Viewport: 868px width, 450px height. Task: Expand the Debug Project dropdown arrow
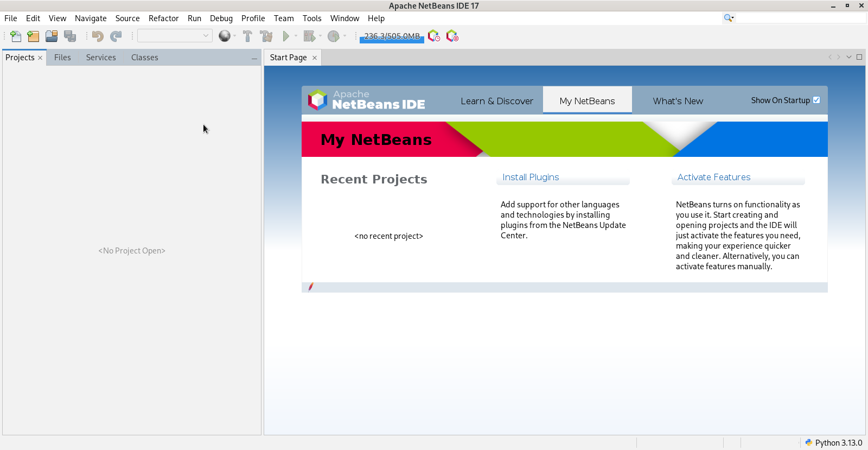point(320,36)
